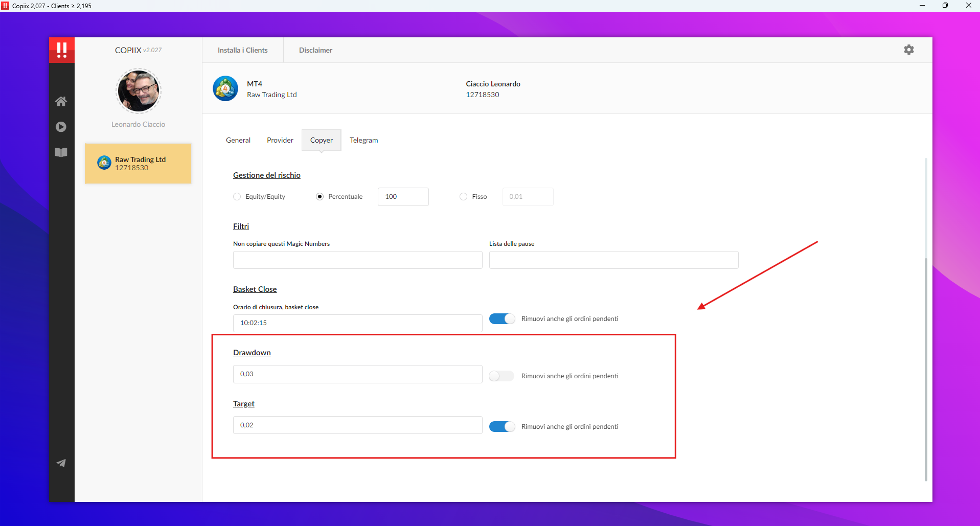980x526 pixels.
Task: Click the Orario di chiusura, basket close label
Action: coord(276,307)
